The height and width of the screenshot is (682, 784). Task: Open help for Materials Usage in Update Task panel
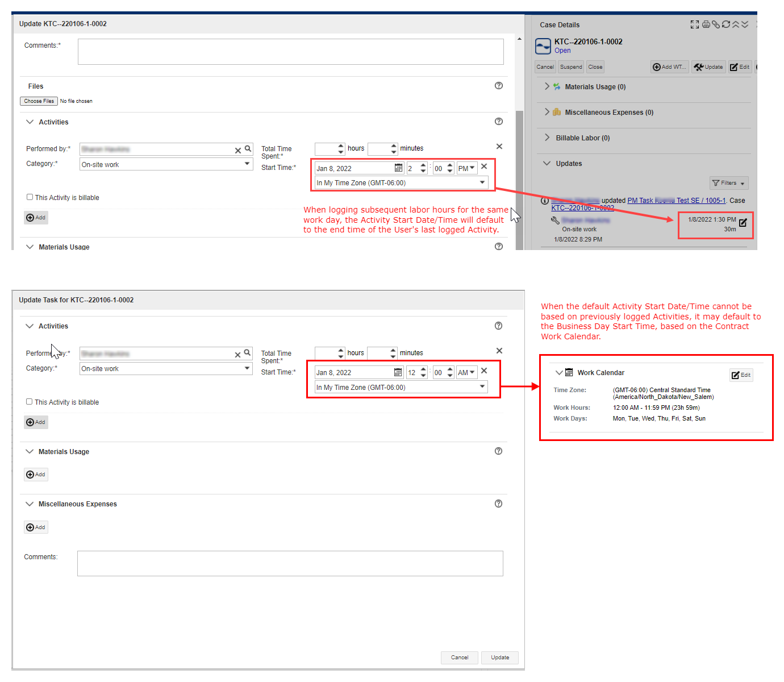[498, 451]
